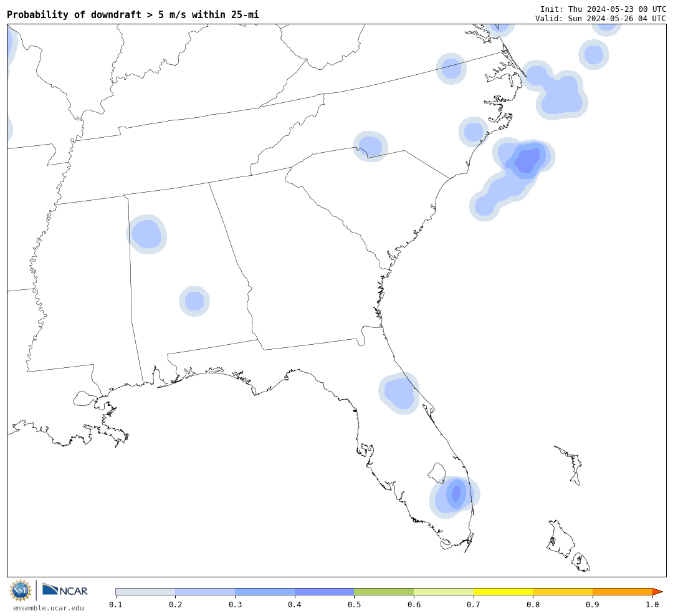Click the colorbar label 0.7
Screen dimensions: 673x616
pyautogui.click(x=474, y=605)
